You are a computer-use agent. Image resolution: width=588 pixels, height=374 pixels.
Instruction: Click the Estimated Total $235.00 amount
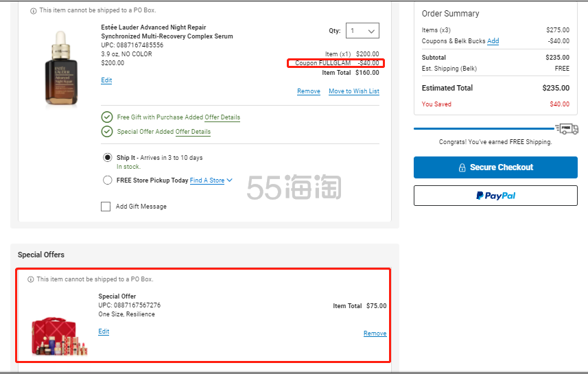tap(556, 88)
